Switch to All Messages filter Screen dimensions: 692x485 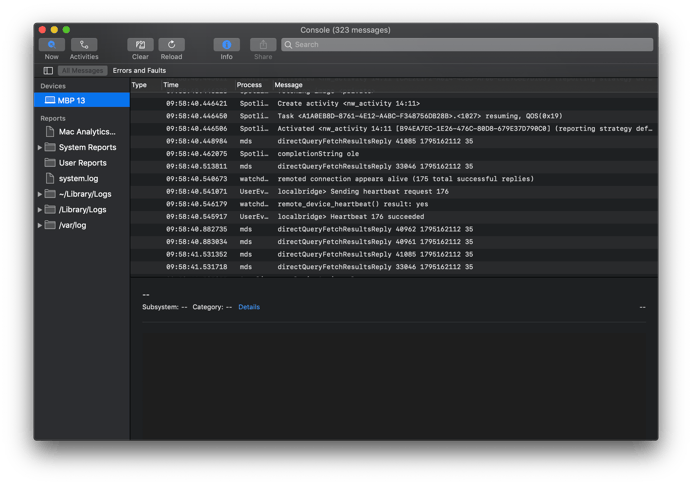point(83,71)
